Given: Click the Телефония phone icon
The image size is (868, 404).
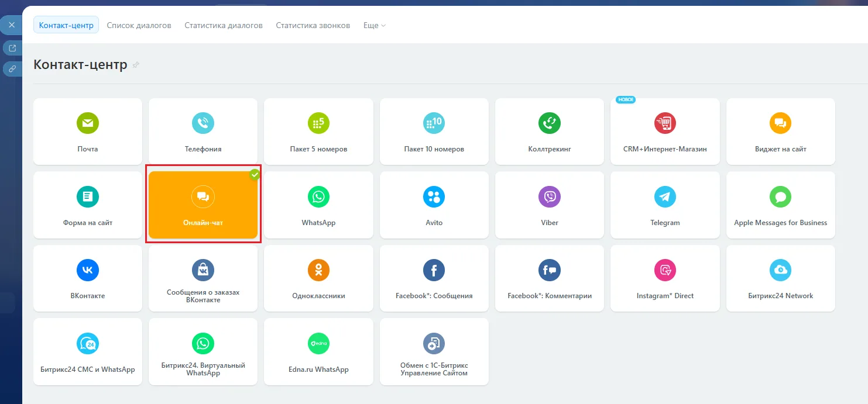Looking at the screenshot, I should click(x=203, y=123).
